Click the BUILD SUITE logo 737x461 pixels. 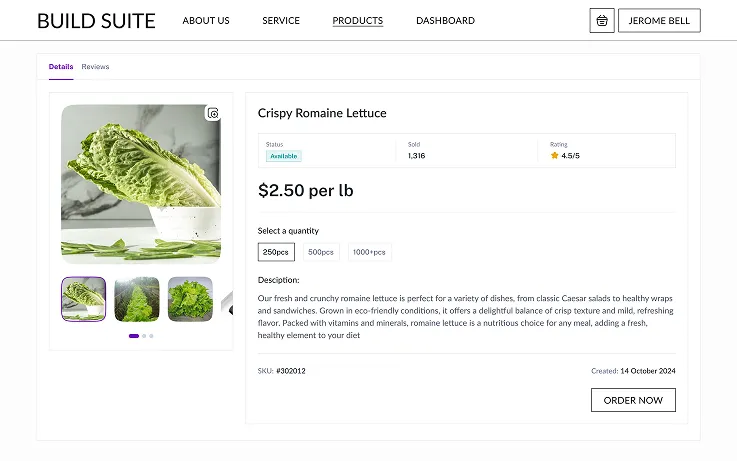pos(96,20)
